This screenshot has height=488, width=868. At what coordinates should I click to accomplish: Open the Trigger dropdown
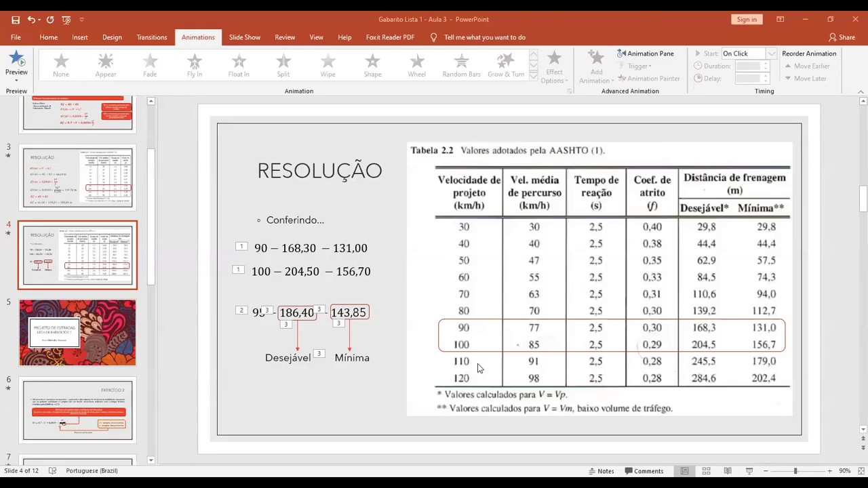pyautogui.click(x=635, y=66)
